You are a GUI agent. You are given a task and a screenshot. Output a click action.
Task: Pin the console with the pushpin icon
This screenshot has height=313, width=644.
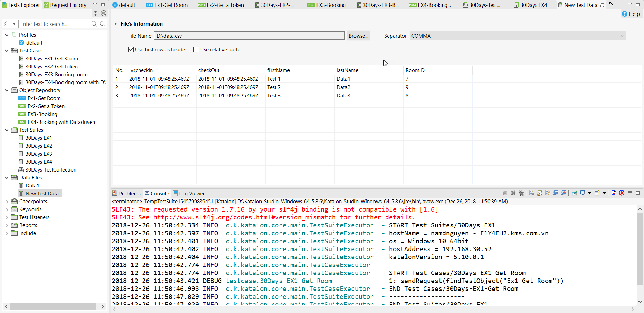coord(574,193)
